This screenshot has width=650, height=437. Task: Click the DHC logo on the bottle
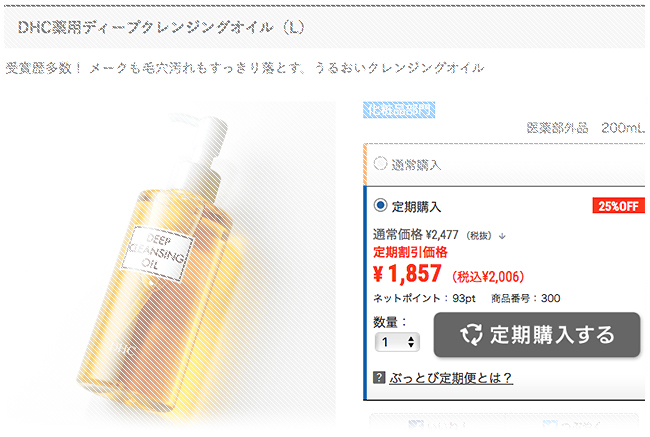[x=122, y=347]
